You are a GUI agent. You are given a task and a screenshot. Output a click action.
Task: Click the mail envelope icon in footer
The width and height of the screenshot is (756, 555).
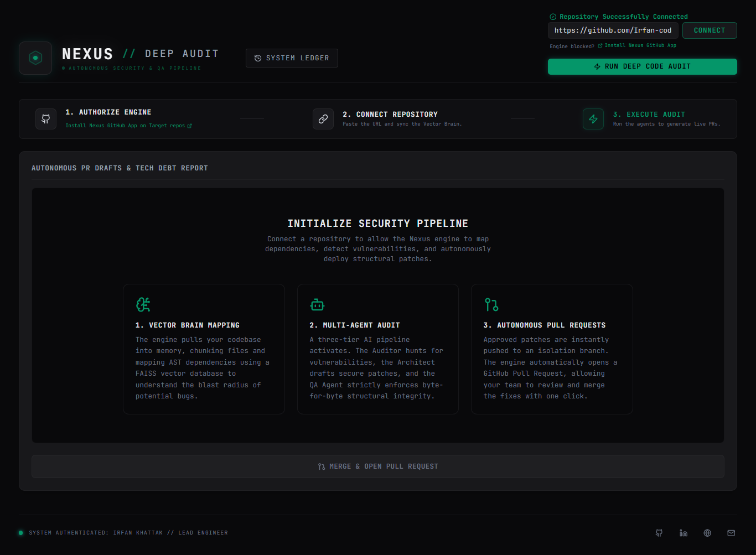coord(731,533)
